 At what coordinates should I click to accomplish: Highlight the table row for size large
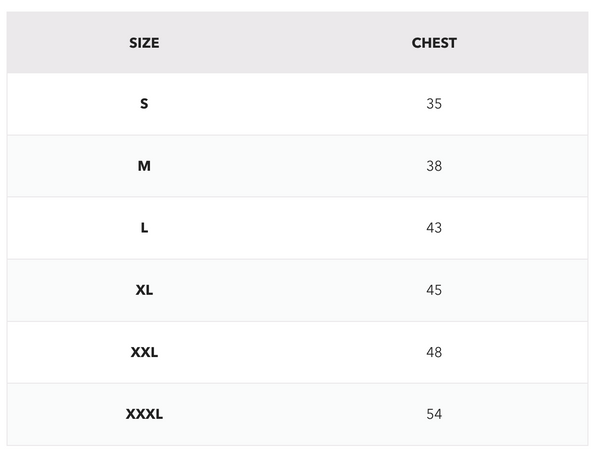[290, 228]
